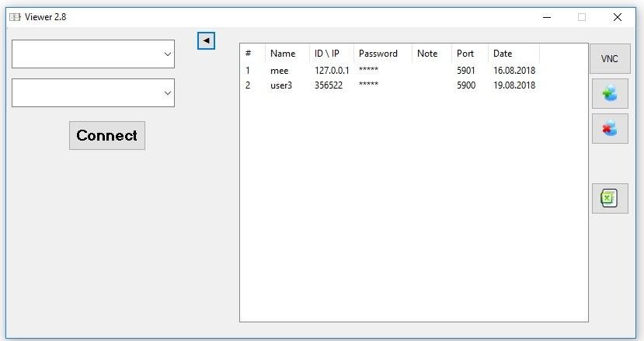Click row number 2 cell
Screen dimensions: 644x341
coord(248,85)
